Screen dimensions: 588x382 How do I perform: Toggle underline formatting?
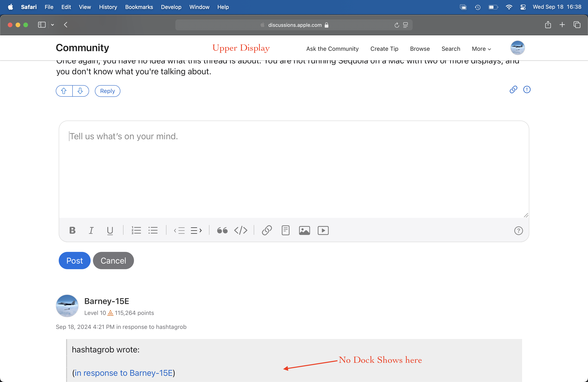point(110,230)
